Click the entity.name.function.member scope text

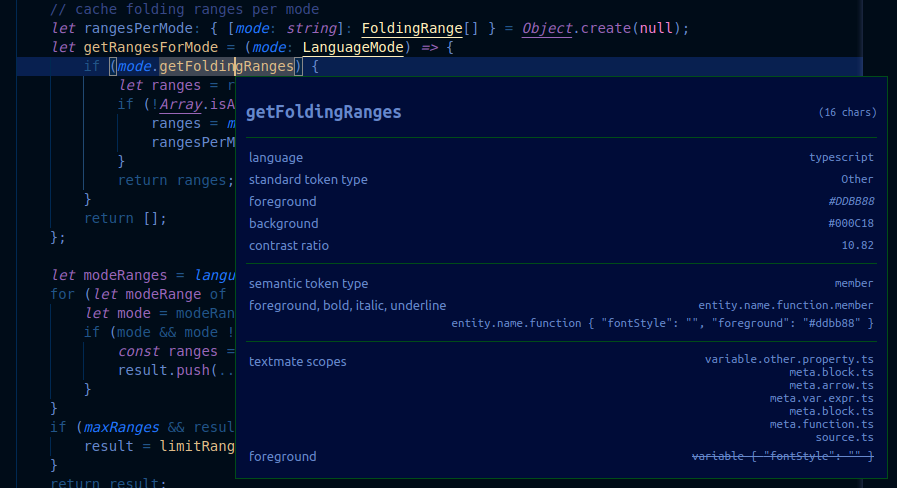click(x=785, y=305)
